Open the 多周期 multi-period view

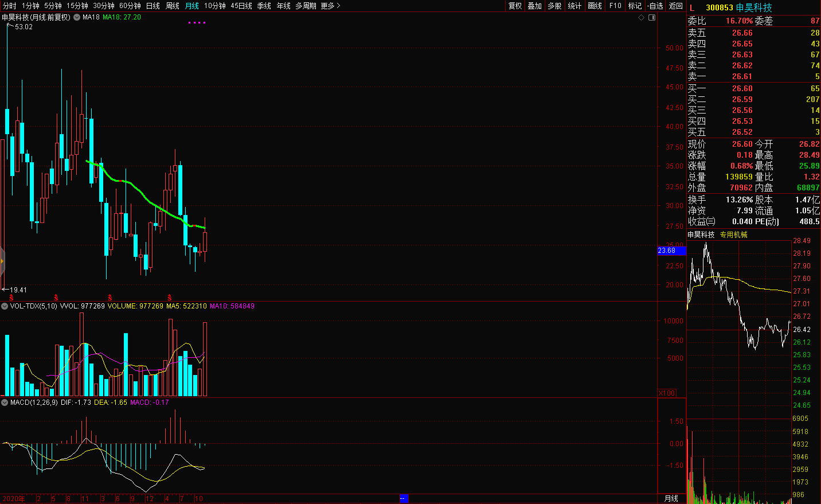pyautogui.click(x=306, y=6)
